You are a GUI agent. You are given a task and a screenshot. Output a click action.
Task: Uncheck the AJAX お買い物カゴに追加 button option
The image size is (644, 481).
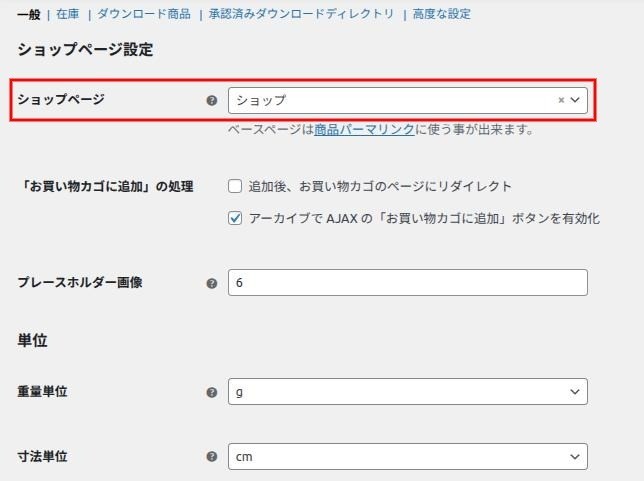pos(235,218)
